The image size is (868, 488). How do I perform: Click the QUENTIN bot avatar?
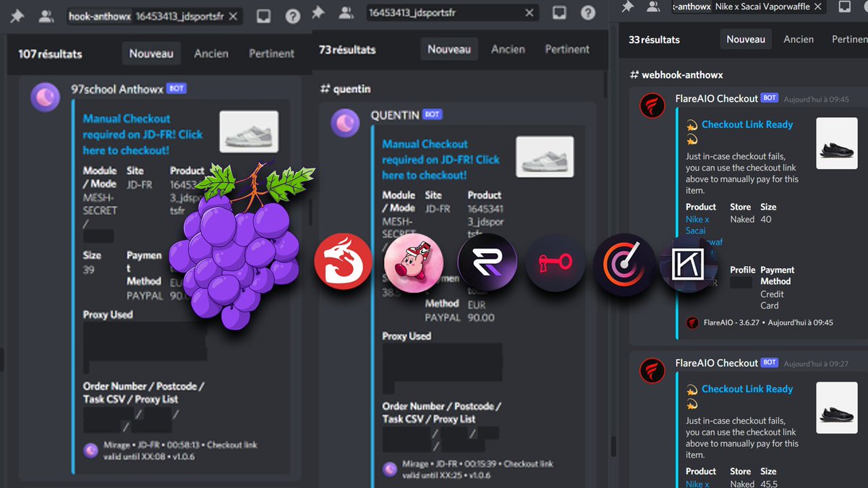346,123
